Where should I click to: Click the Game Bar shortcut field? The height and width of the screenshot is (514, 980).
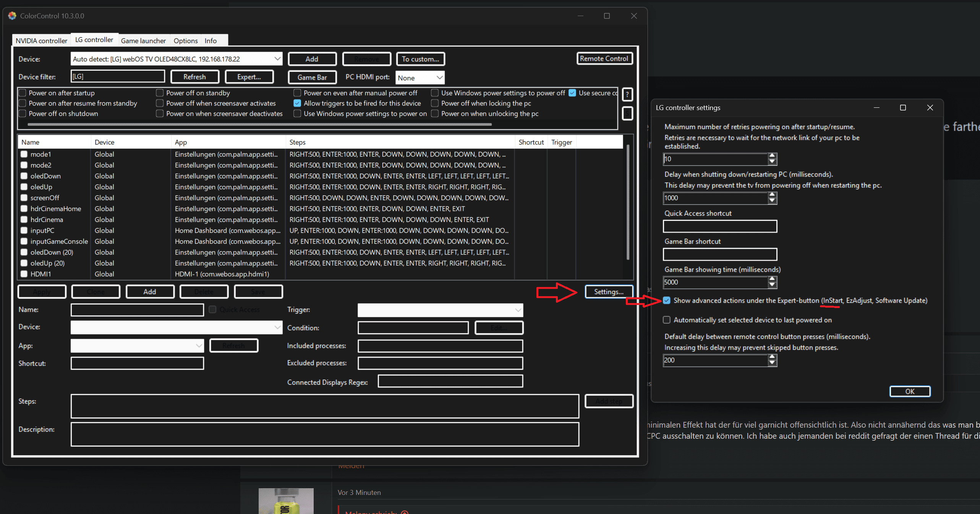click(720, 254)
